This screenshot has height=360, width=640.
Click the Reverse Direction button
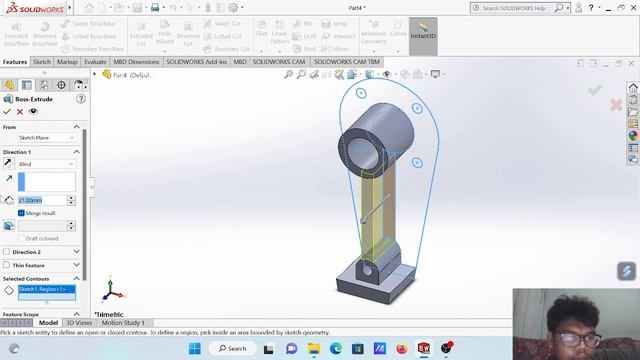coord(9,164)
